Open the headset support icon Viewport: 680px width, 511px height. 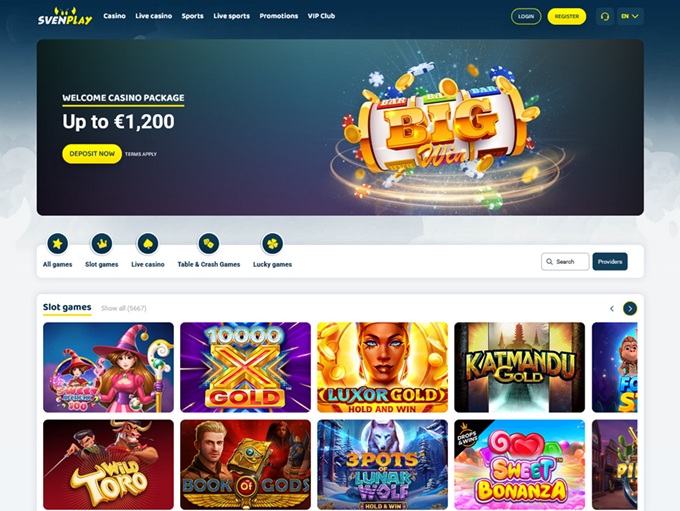point(605,16)
